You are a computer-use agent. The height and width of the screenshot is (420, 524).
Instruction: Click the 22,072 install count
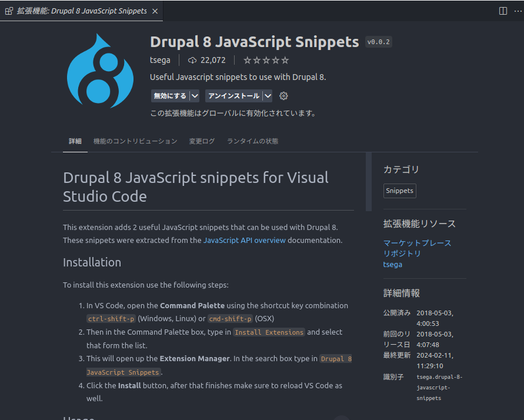[x=213, y=60]
